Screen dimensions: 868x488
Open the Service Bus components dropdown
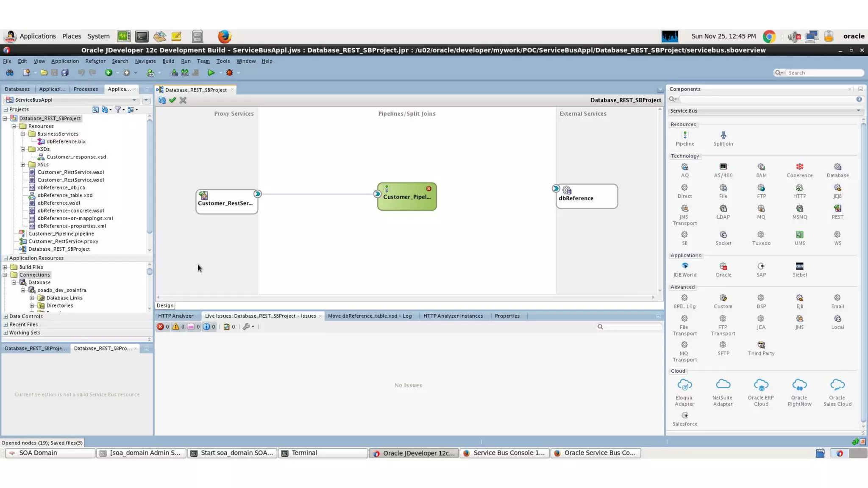tap(858, 111)
